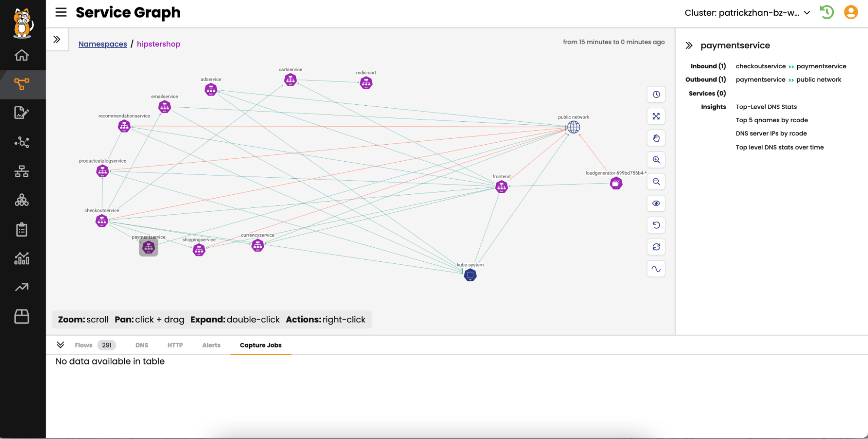
Task: Expand the left panel with double chevron
Action: [57, 40]
